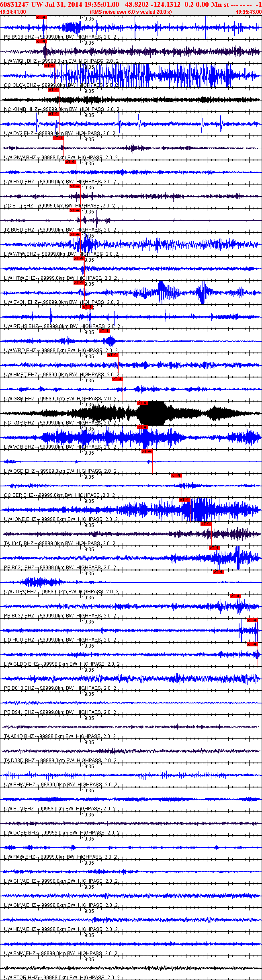Select the UW SMW EHZ trace label
The image size is (262, 980).
tap(61, 953)
